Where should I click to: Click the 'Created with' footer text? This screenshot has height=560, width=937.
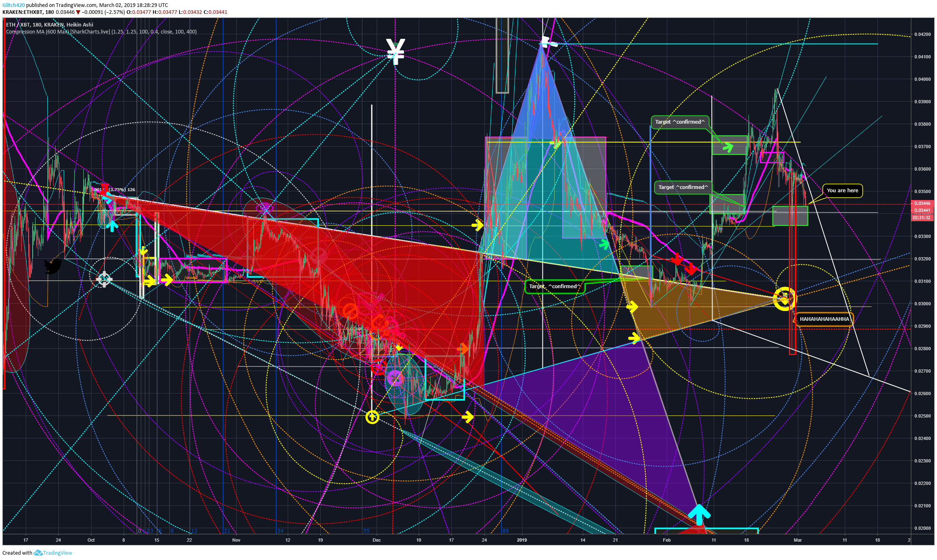pyautogui.click(x=17, y=553)
